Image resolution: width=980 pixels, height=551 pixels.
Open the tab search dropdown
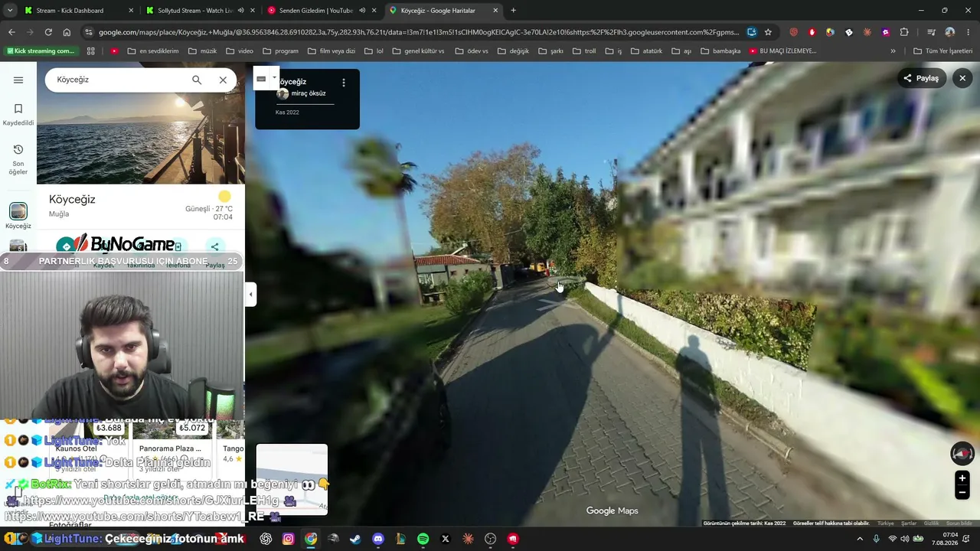pyautogui.click(x=9, y=11)
